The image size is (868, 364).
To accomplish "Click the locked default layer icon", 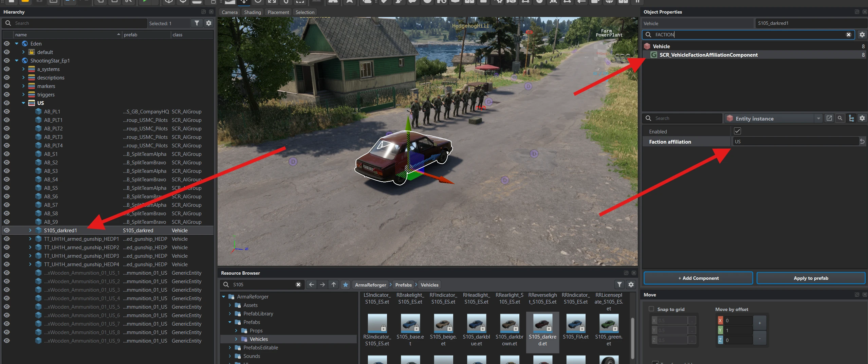I will tap(32, 52).
